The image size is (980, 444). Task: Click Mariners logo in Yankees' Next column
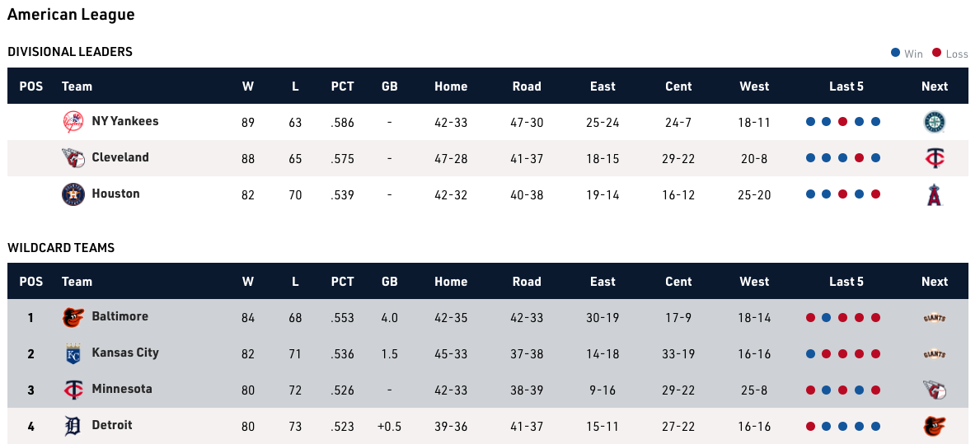(x=934, y=122)
